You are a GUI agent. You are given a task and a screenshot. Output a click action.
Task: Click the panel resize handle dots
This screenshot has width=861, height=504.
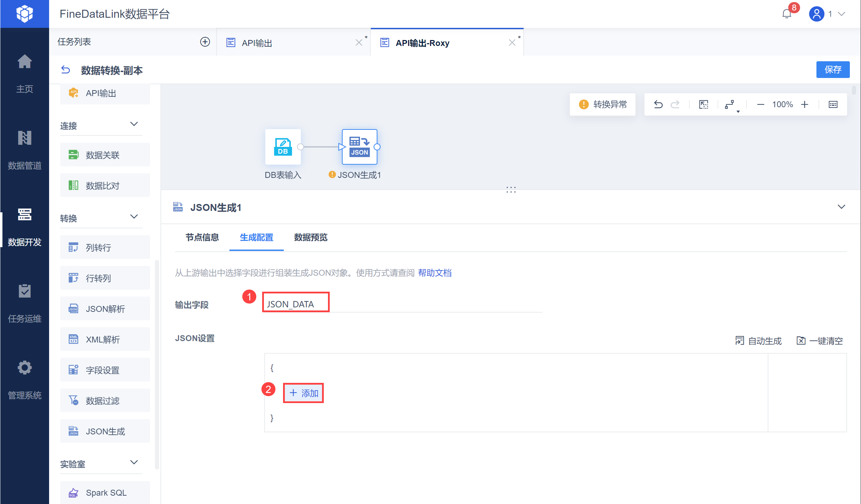pos(511,190)
